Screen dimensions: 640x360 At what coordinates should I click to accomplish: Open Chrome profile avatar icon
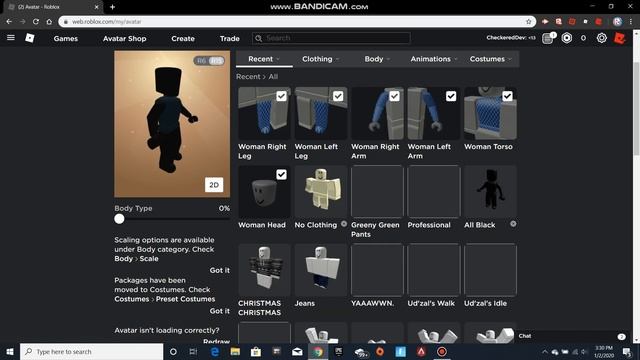click(x=617, y=22)
